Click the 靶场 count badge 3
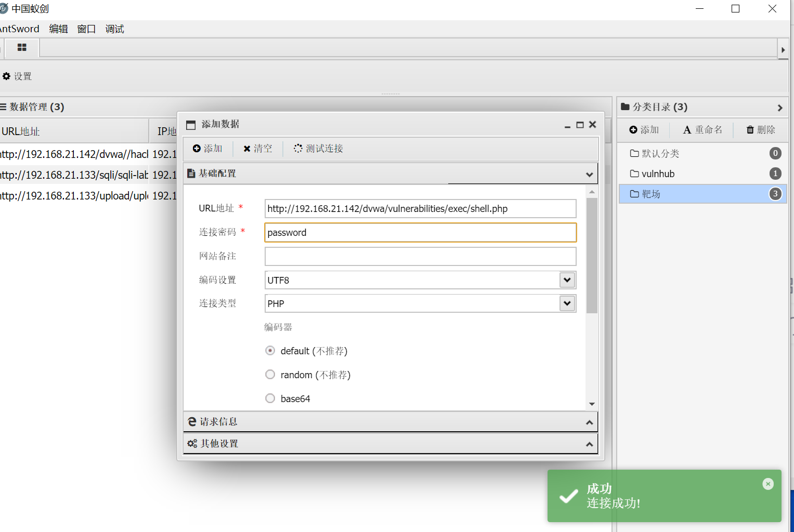The height and width of the screenshot is (532, 794). [775, 194]
